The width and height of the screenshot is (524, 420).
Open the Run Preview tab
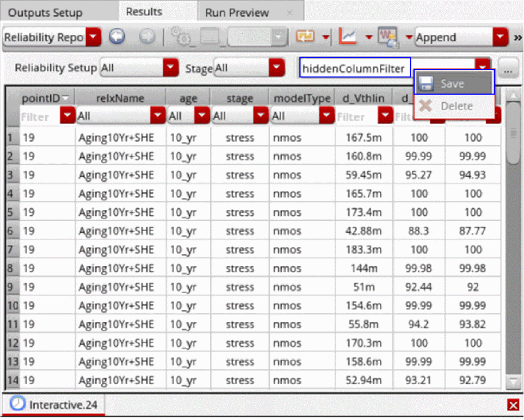pos(237,13)
